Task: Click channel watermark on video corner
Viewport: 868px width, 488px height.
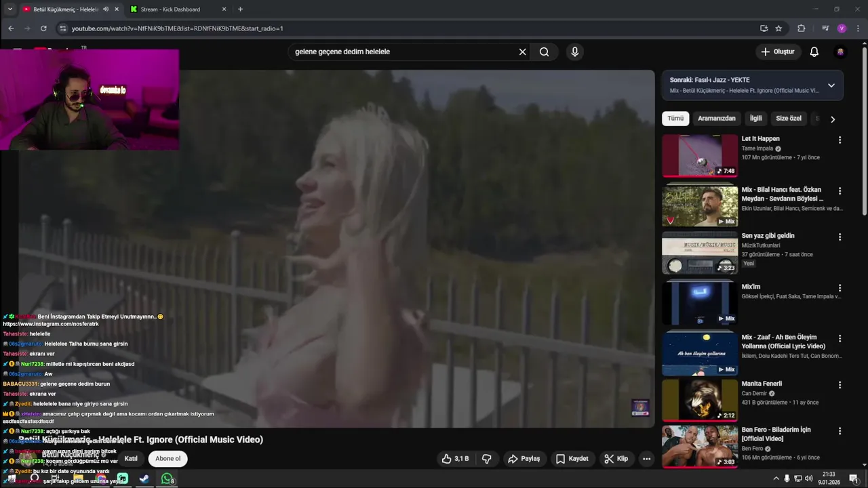Action: coord(640,407)
